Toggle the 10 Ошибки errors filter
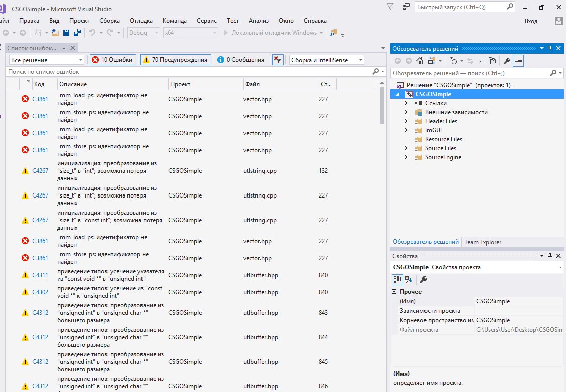The image size is (566, 392). click(x=113, y=60)
